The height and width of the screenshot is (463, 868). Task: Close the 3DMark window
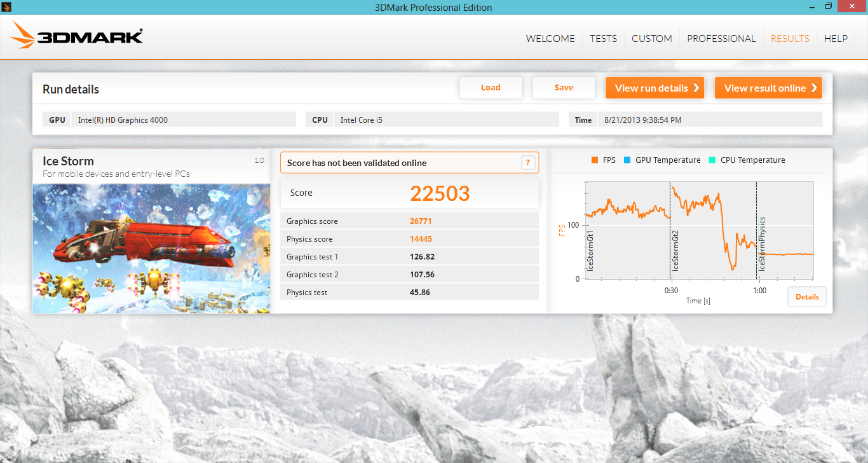point(853,6)
